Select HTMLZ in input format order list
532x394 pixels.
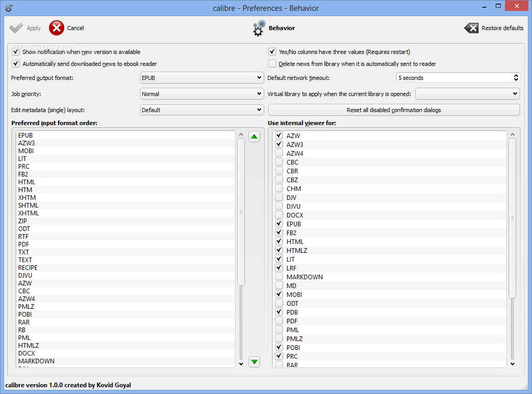point(126,346)
